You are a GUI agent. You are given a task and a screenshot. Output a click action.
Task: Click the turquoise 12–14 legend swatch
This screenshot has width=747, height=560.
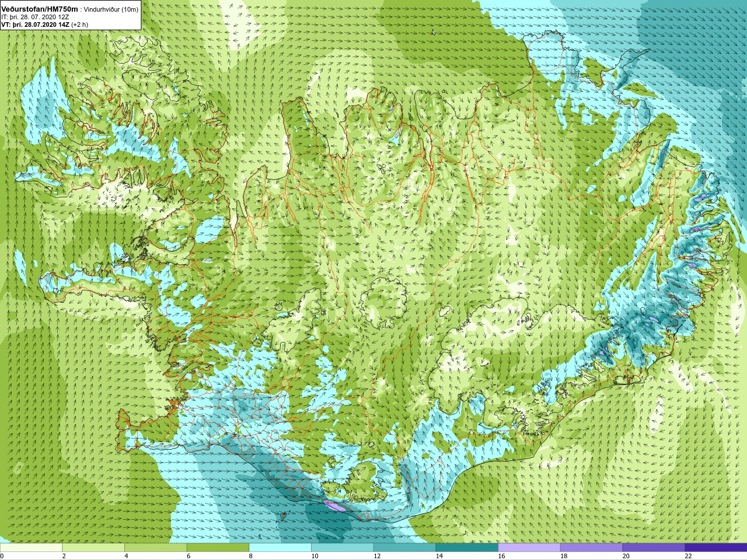coord(404,547)
